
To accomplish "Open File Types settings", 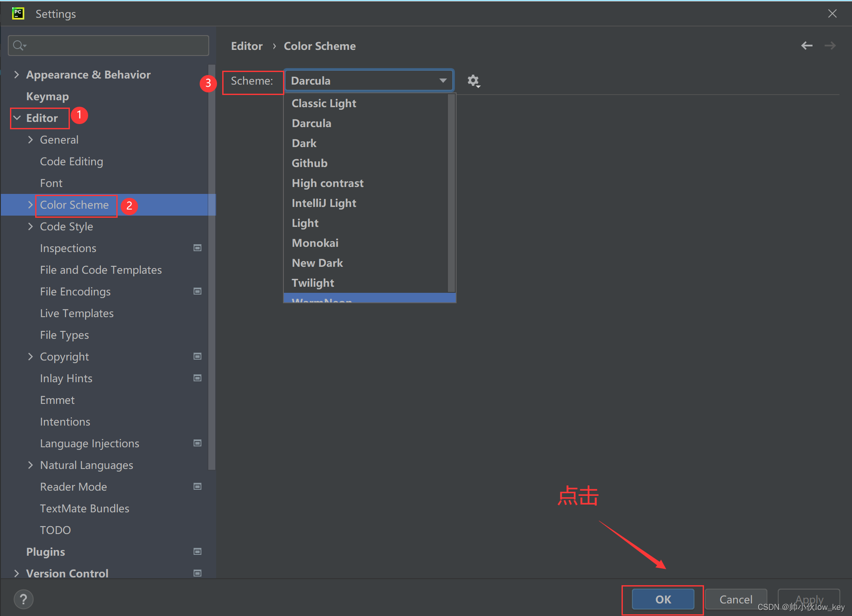I will (x=64, y=335).
